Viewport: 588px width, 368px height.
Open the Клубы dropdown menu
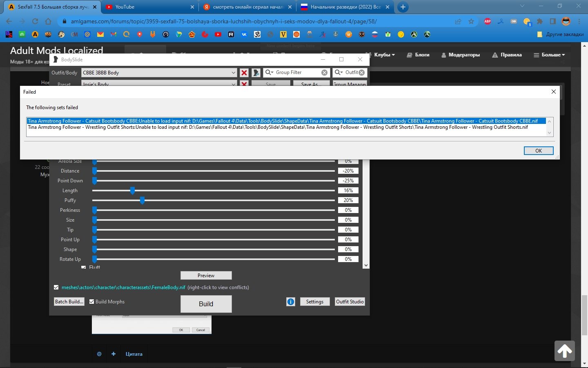[x=384, y=55]
